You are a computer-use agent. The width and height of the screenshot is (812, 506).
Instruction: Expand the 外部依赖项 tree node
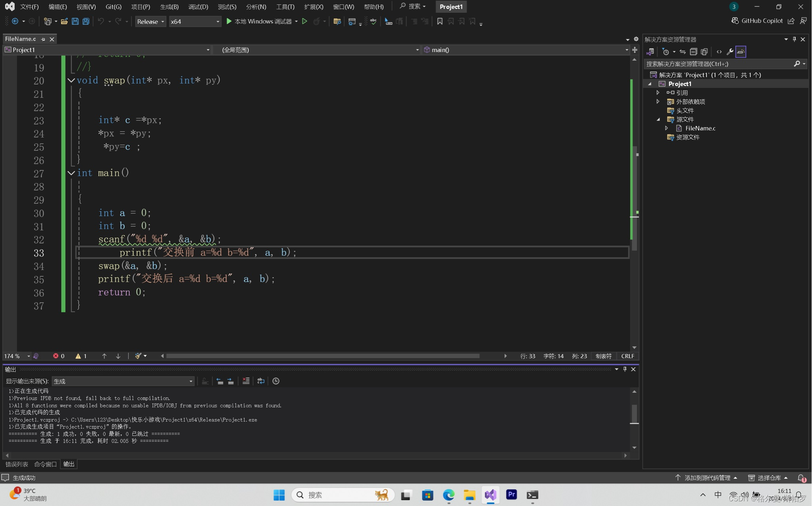point(658,102)
